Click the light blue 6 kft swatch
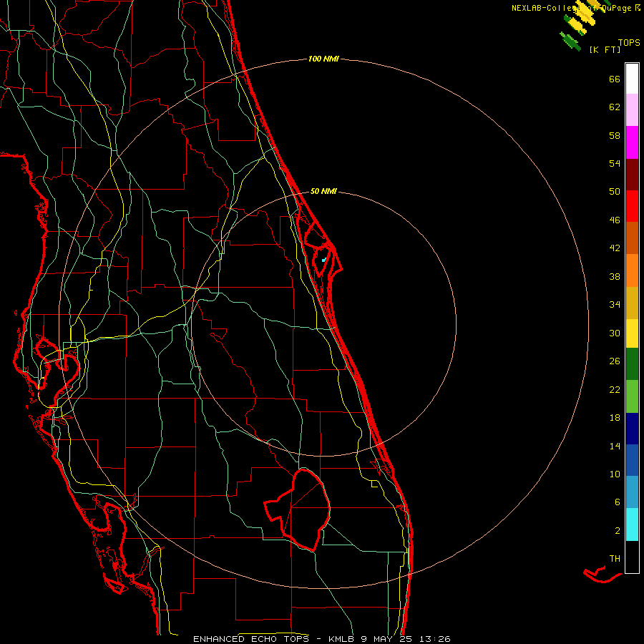The height and width of the screenshot is (644, 644). [632, 492]
